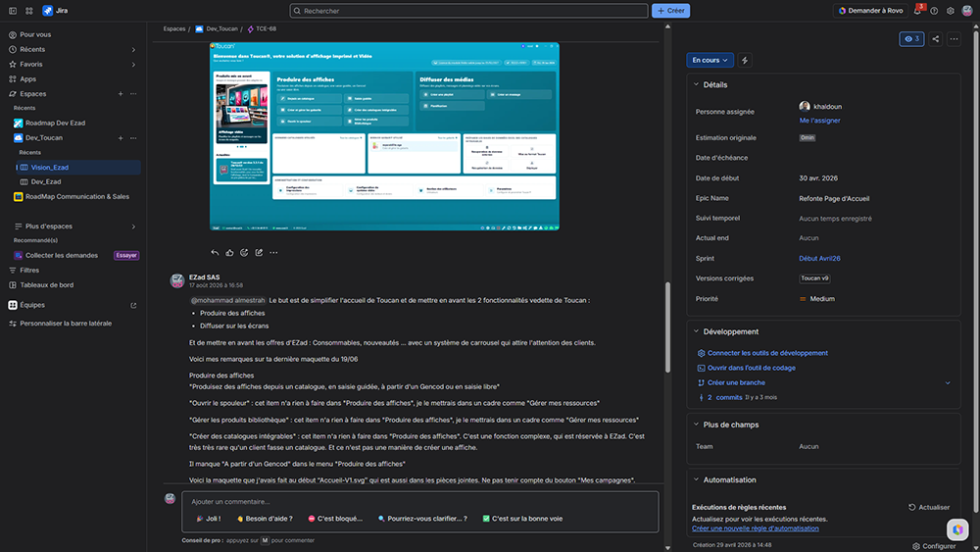Open the automation lightning bolt menu
980x552 pixels.
pos(745,60)
